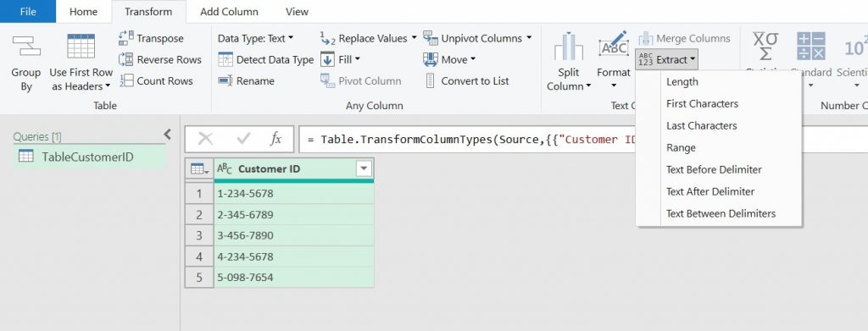Click the cell containing 3-456-7890
Screen dimensions: 868x331
[x=294, y=235]
